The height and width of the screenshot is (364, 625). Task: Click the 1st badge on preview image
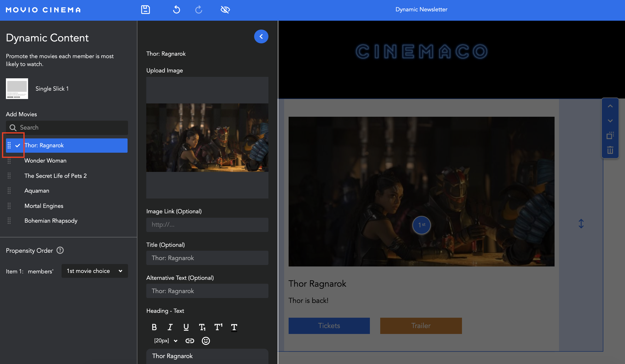click(422, 225)
